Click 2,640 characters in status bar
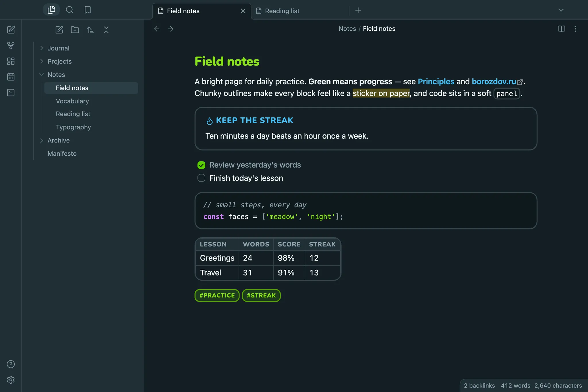588x392 pixels. (x=558, y=385)
